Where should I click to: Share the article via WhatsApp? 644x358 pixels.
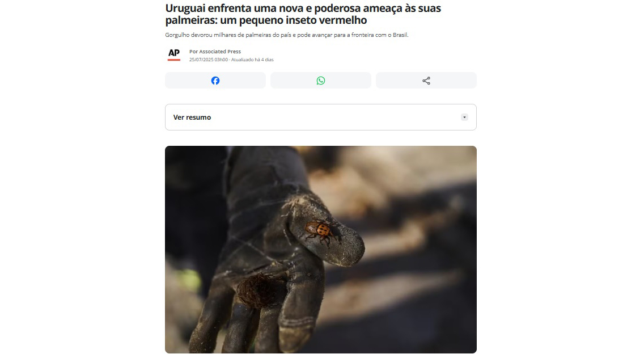[321, 81]
